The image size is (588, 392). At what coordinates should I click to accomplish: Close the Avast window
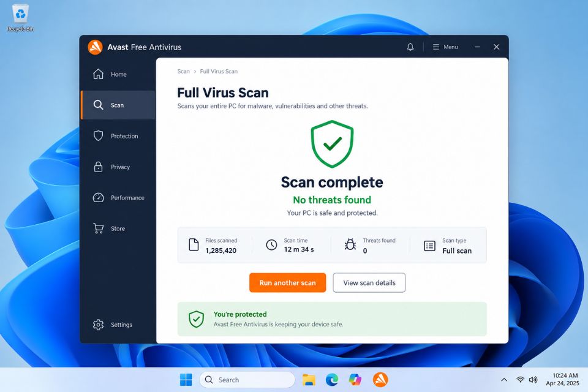[497, 47]
